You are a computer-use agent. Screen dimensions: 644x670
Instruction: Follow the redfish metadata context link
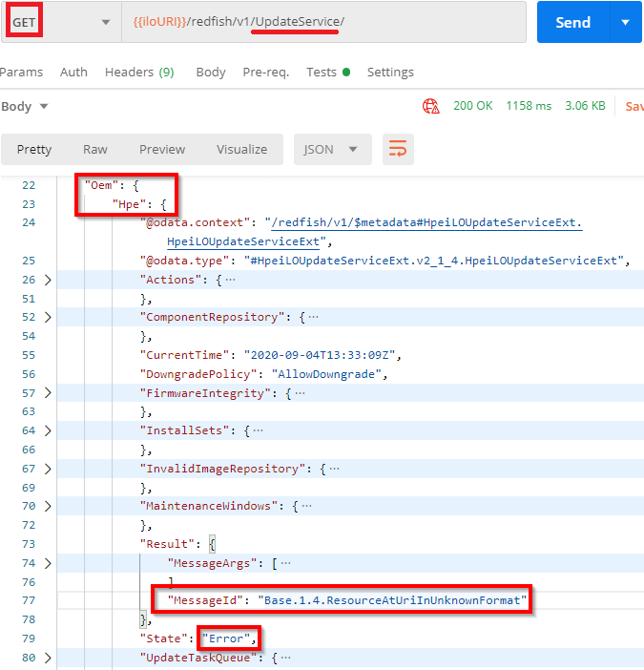tap(425, 223)
